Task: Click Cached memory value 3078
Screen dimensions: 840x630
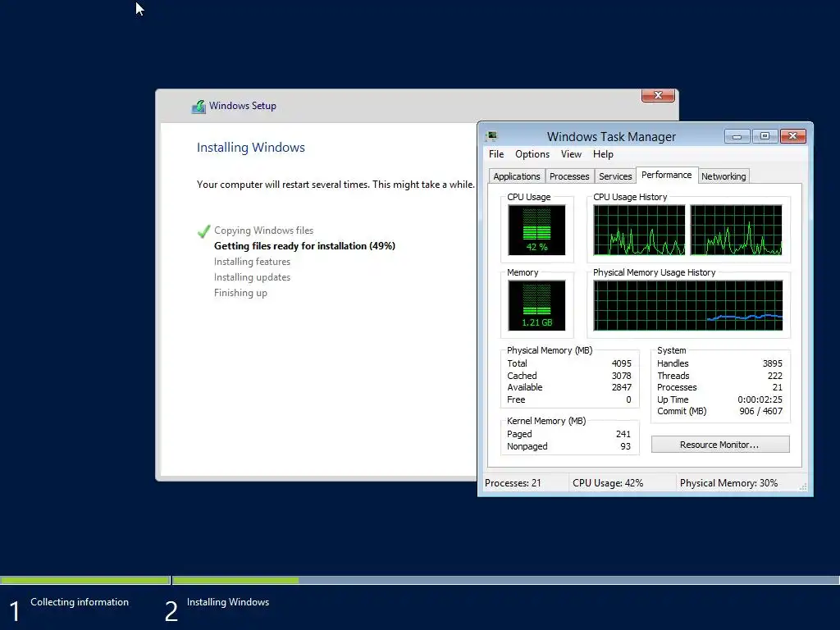Action: point(622,376)
